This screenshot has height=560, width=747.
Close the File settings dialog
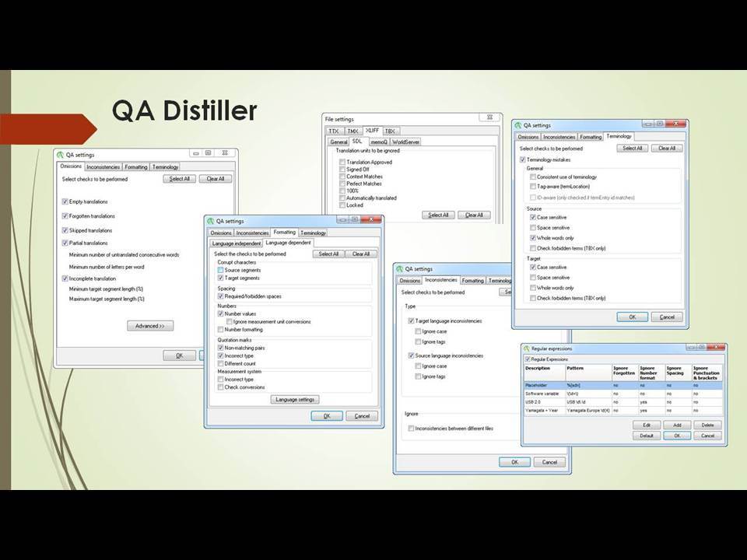(489, 117)
